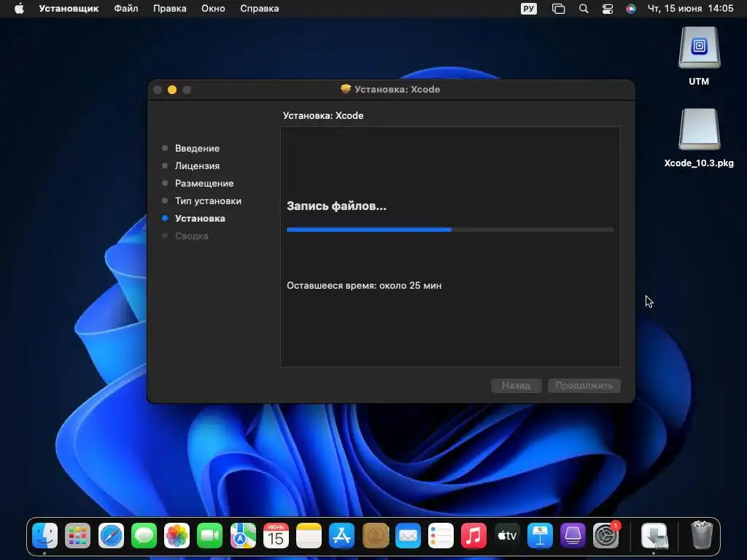Click the Оставшееся время: около 25 мин text

pyautogui.click(x=364, y=286)
